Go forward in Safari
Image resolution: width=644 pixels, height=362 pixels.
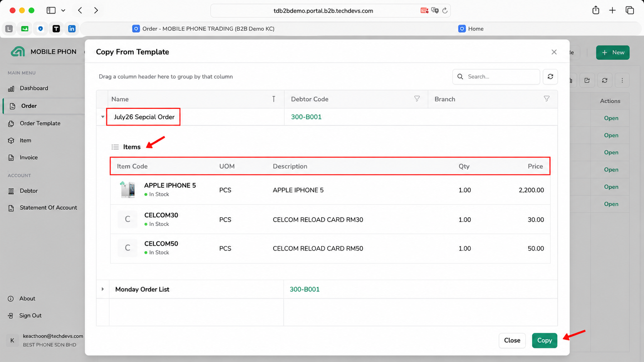click(x=96, y=10)
